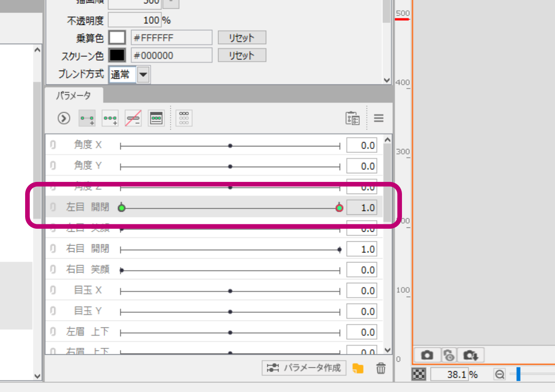Click the right green key on 左目 開閉
555x392 pixels.
[x=340, y=208]
